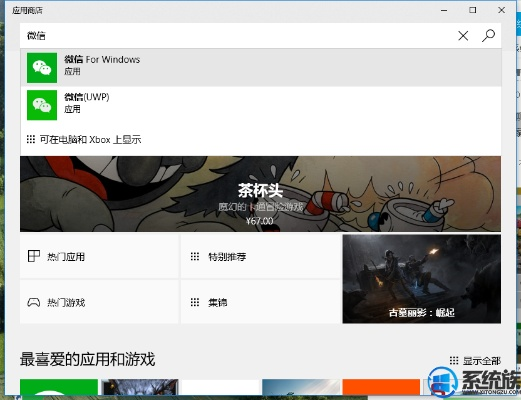Image resolution: width=521 pixels, height=400 pixels.
Task: Clear the search box with the X icon
Action: [463, 36]
